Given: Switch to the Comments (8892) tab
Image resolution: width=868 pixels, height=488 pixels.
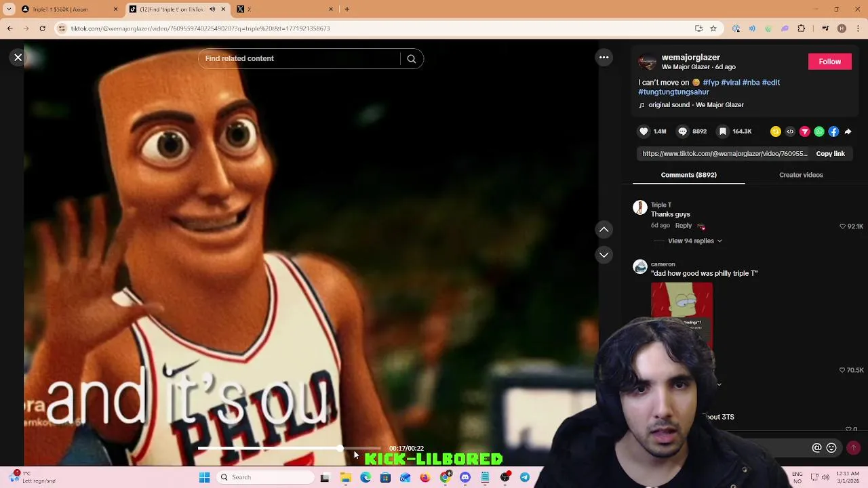Looking at the screenshot, I should [688, 175].
